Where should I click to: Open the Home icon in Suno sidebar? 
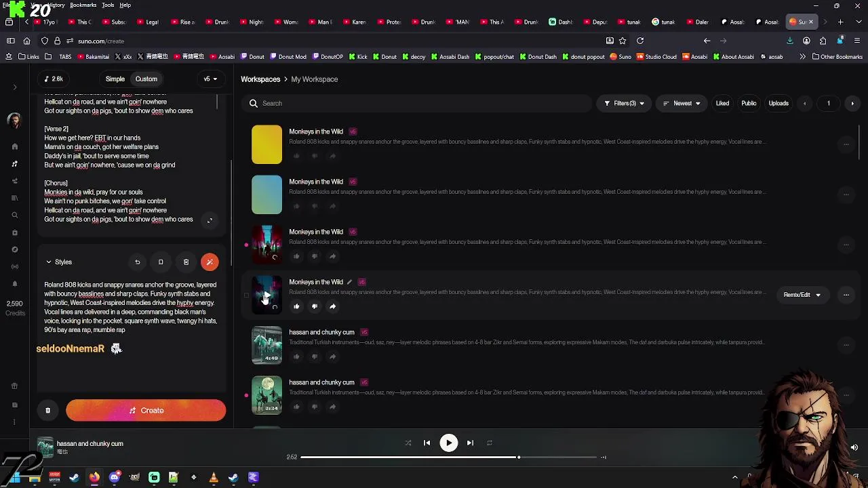click(15, 146)
